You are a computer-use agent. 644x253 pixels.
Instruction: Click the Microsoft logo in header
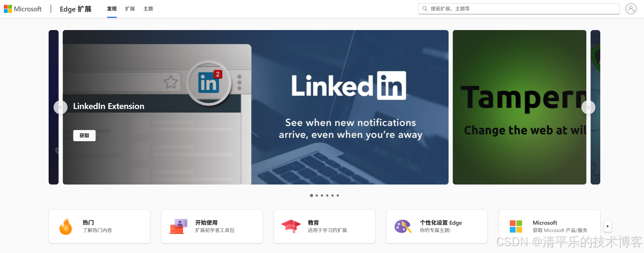tap(23, 9)
